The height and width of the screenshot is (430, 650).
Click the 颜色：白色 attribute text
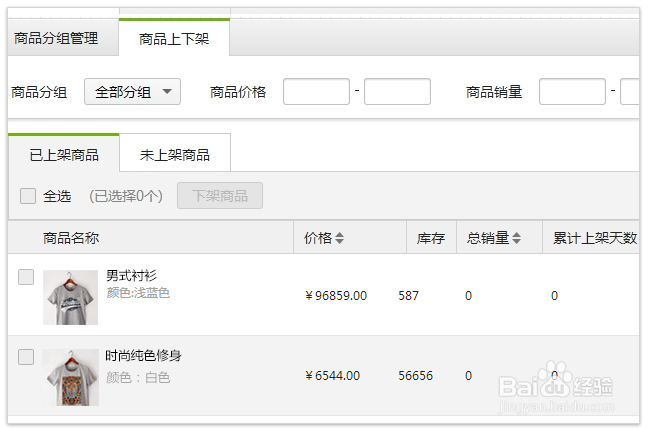coord(138,377)
